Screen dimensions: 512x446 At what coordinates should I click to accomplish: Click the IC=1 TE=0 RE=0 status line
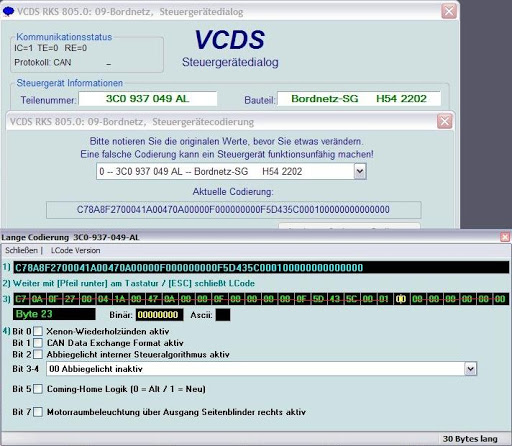tap(51, 48)
